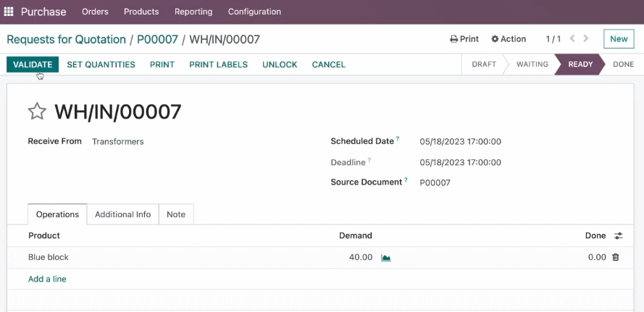The height and width of the screenshot is (312, 644).
Task: Select the Done status stage
Action: [623, 64]
